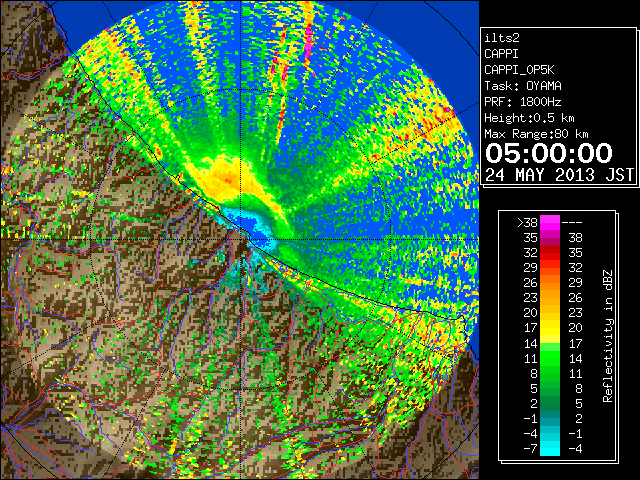The image size is (640, 480).
Task: Click the 'Height:0.5 km' line
Action: [529, 118]
